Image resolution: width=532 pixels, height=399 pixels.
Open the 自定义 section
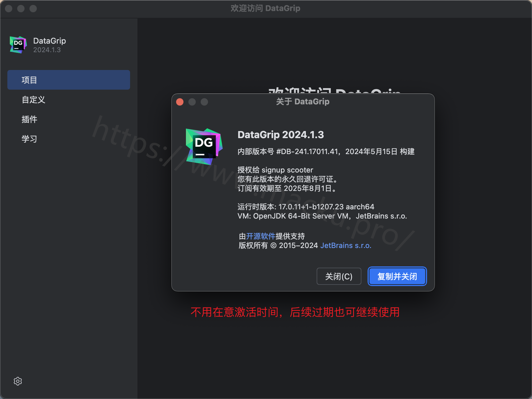[33, 99]
